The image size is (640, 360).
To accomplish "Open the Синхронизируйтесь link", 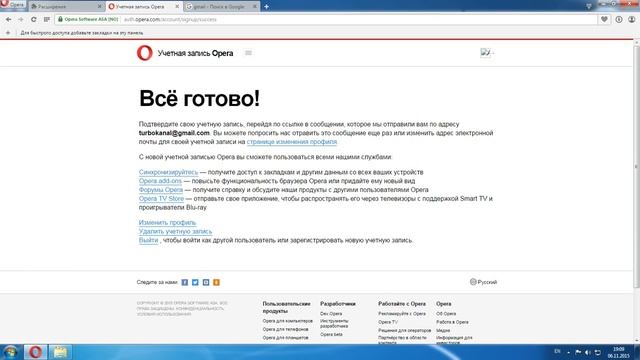I will tap(168, 172).
